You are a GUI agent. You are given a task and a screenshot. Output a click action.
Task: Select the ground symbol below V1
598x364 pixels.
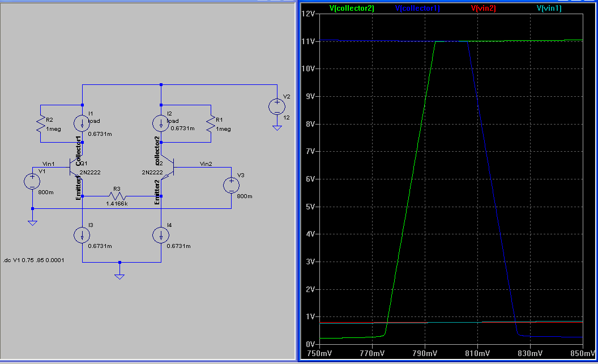tap(32, 223)
